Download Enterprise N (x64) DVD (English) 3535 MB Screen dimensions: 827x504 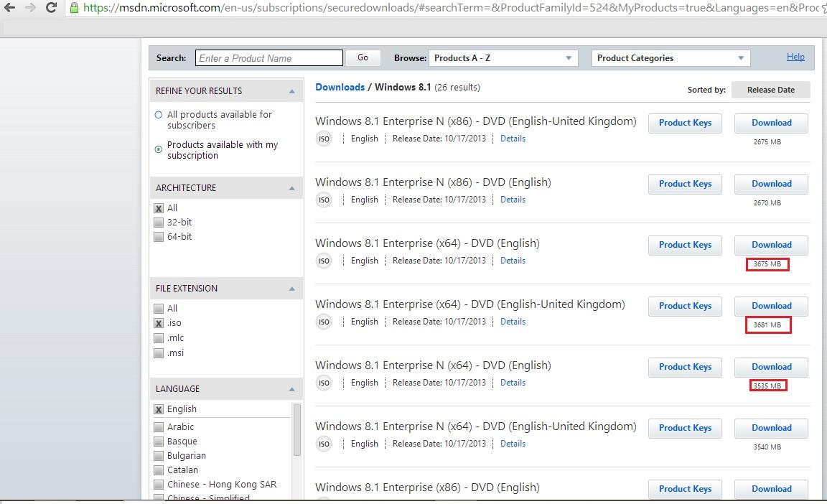(771, 368)
